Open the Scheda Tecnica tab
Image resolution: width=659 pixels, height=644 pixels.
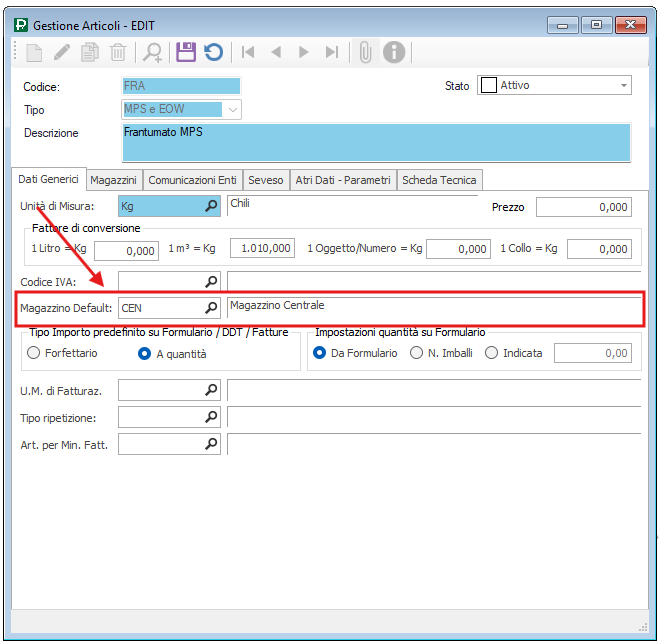click(440, 180)
